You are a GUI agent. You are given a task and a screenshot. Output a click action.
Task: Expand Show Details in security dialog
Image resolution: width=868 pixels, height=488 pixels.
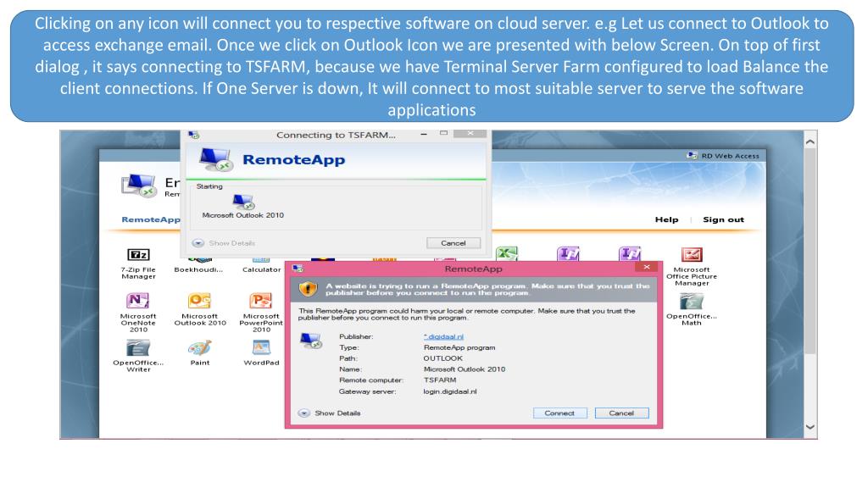[x=330, y=413]
